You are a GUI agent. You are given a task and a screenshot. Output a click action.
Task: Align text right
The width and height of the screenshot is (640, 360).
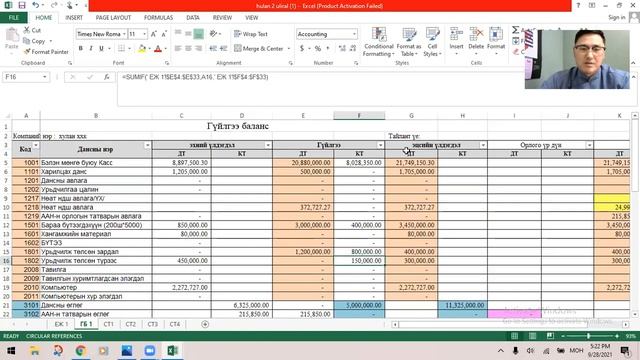tap(198, 49)
